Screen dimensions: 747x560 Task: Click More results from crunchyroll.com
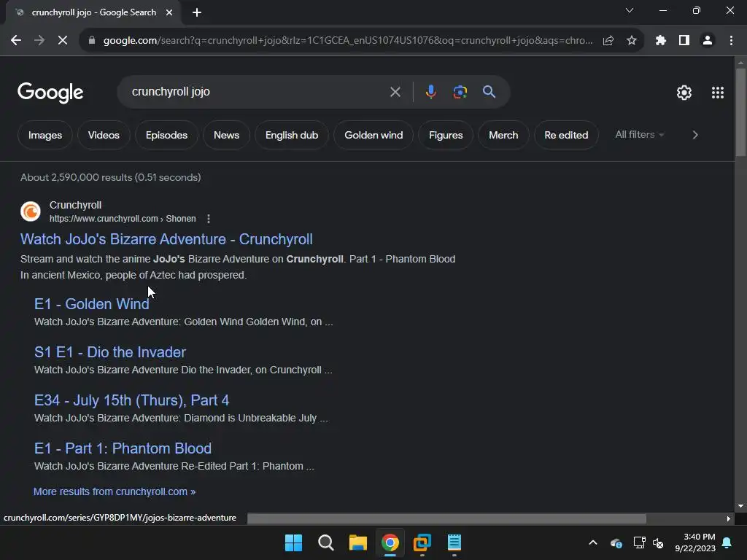(x=115, y=491)
